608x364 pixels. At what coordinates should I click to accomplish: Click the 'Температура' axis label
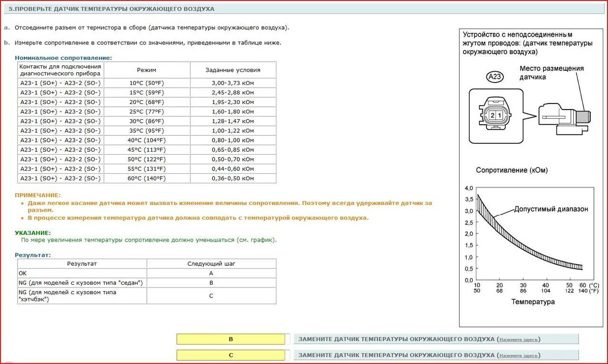533,302
